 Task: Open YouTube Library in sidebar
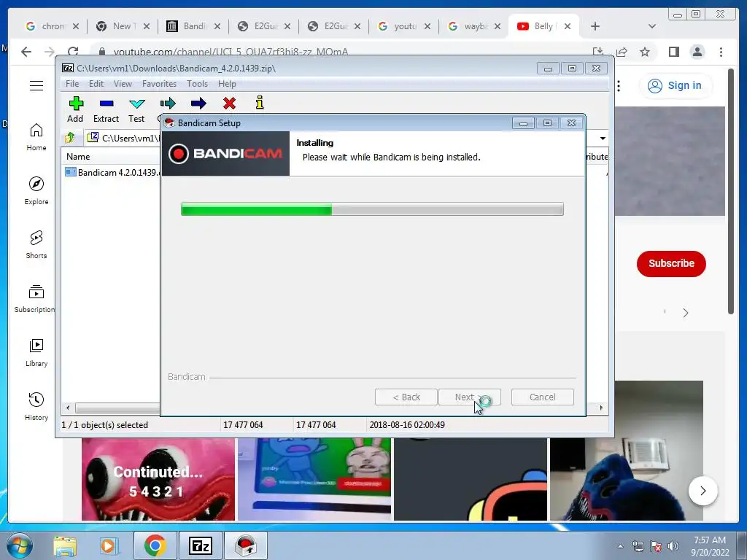coord(36,352)
